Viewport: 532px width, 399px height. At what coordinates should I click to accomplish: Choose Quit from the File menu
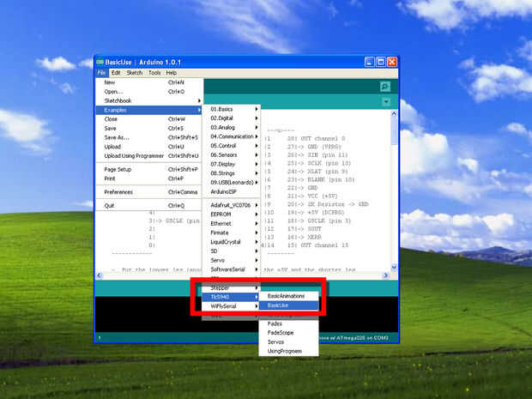pos(149,206)
